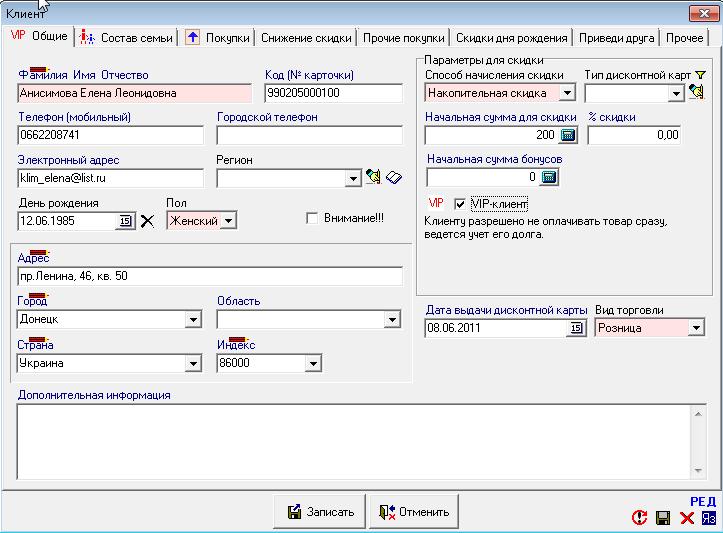This screenshot has width=723, height=533.
Task: Click the floppy disk save icon at bottom right
Action: 662,517
